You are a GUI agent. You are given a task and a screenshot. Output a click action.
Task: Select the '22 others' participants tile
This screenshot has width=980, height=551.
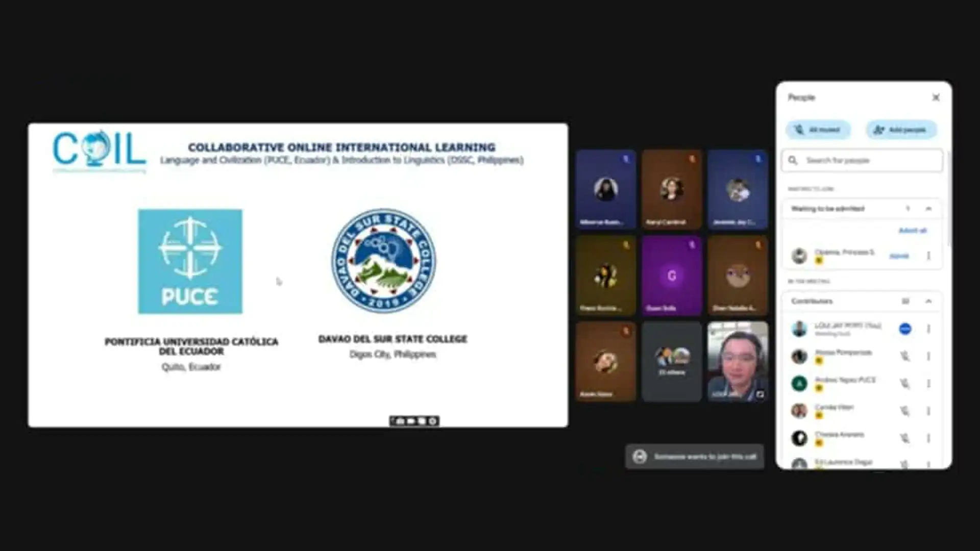672,361
